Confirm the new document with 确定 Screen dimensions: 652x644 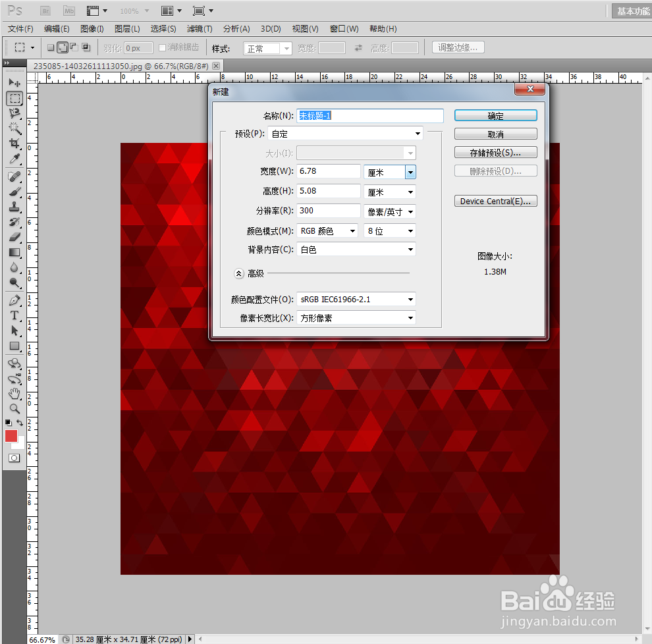point(496,116)
